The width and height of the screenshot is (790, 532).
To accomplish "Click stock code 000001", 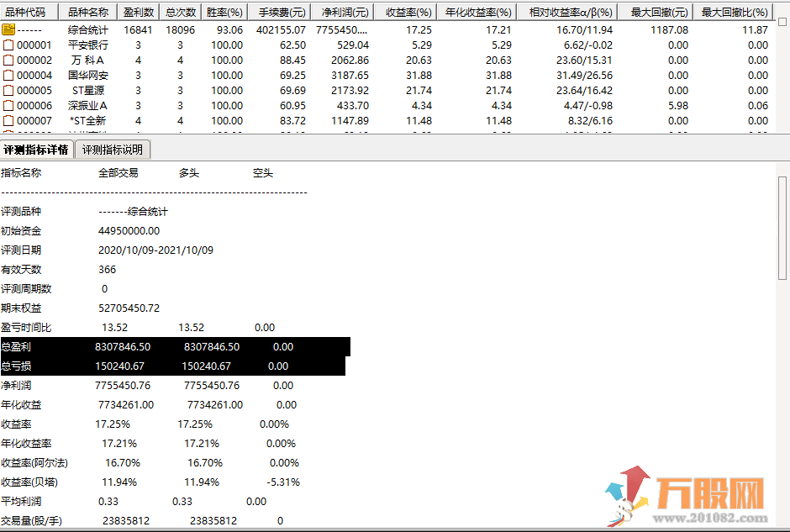I will tap(34, 45).
